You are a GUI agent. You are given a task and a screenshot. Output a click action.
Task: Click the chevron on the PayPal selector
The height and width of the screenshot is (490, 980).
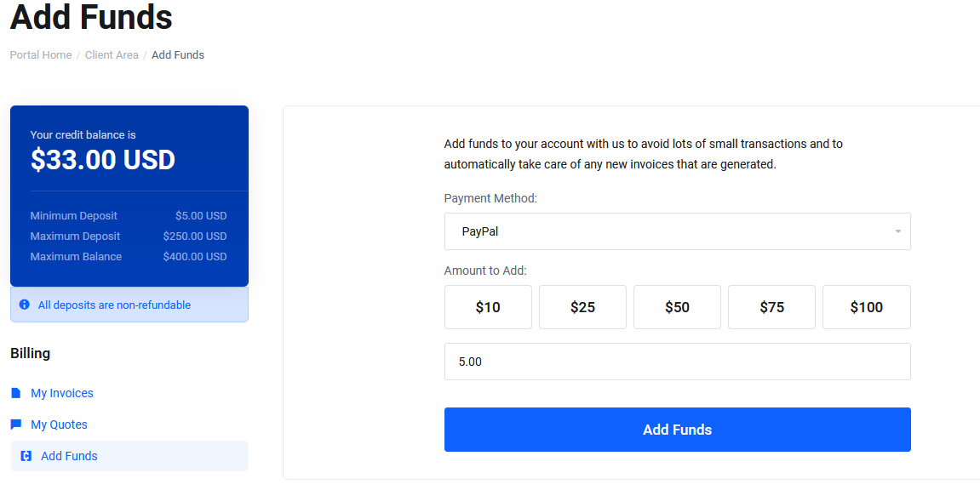tap(897, 231)
